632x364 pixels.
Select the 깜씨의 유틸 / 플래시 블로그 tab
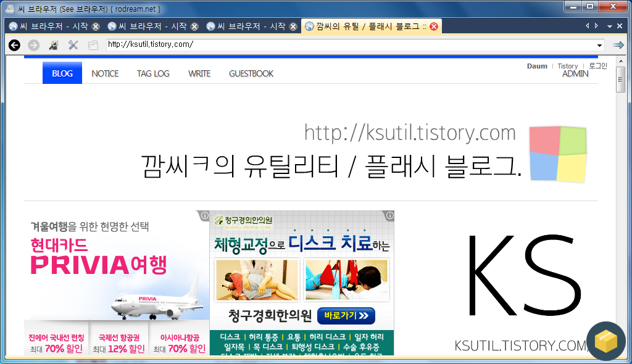click(x=371, y=27)
